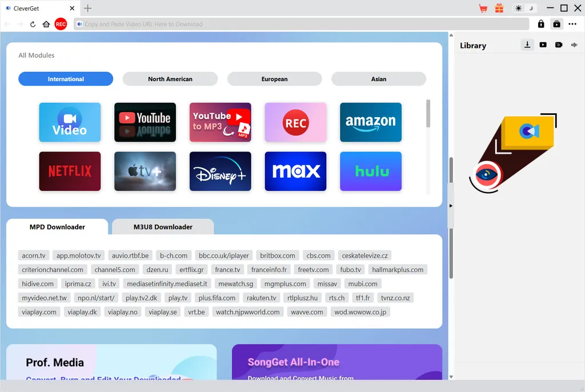Click the cbs.com tag
This screenshot has height=392, width=585.
click(x=319, y=255)
